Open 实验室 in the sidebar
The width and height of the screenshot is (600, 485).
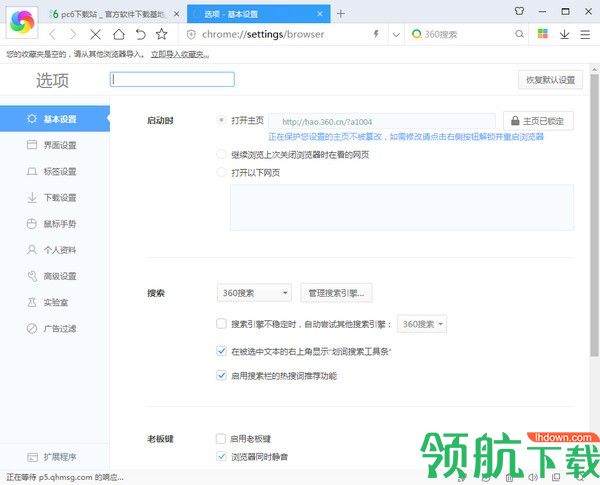point(55,302)
